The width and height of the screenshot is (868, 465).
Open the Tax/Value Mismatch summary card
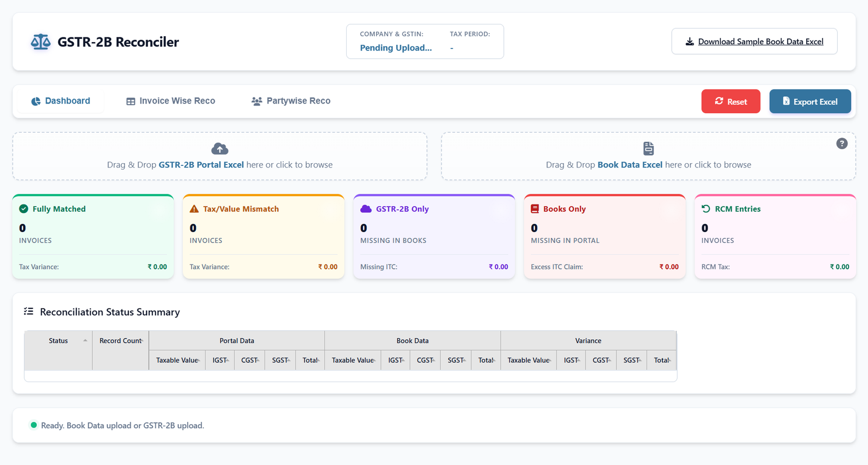[264, 237]
